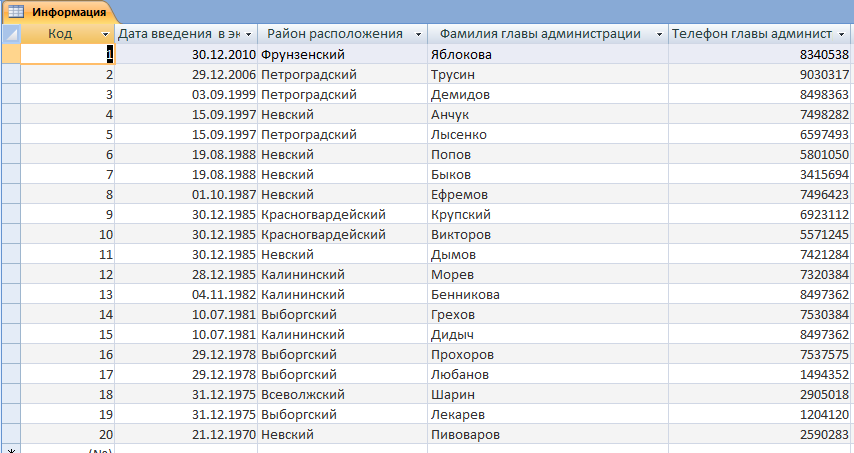The width and height of the screenshot is (854, 453).
Task: Click the district cell Всеволжский
Action: [343, 394]
